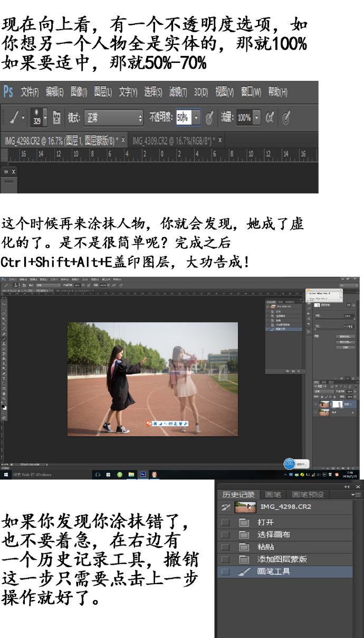Close the IMG_4309.CR2 document tab
The width and height of the screenshot is (364, 638).
221,140
